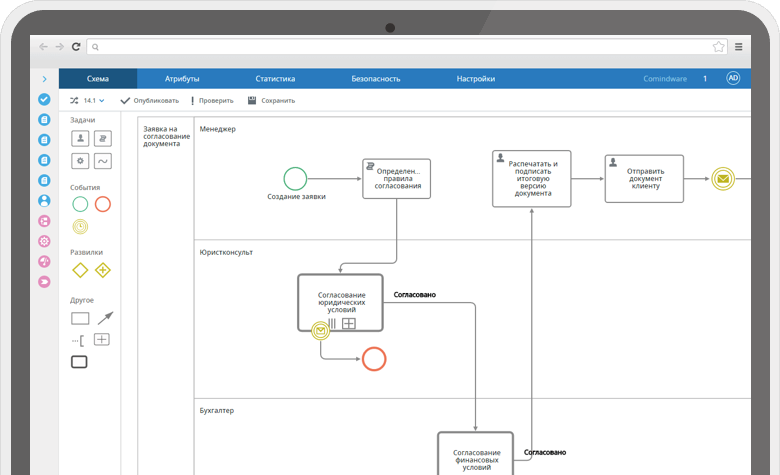Image resolution: width=780 pixels, height=475 pixels.
Task: Select the user task shape in Задачи
Action: pos(81,138)
